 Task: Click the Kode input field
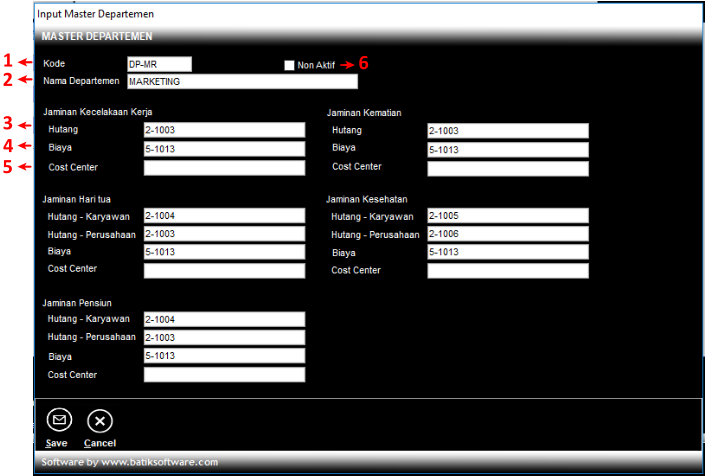pyautogui.click(x=158, y=64)
